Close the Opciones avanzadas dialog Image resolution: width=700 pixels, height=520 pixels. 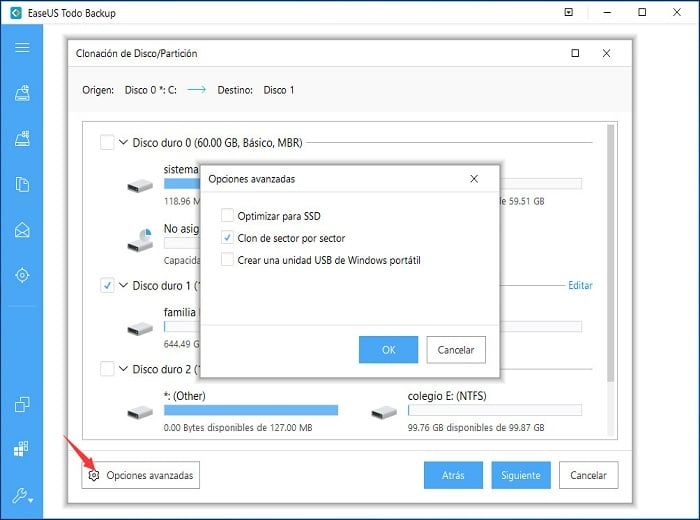474,179
